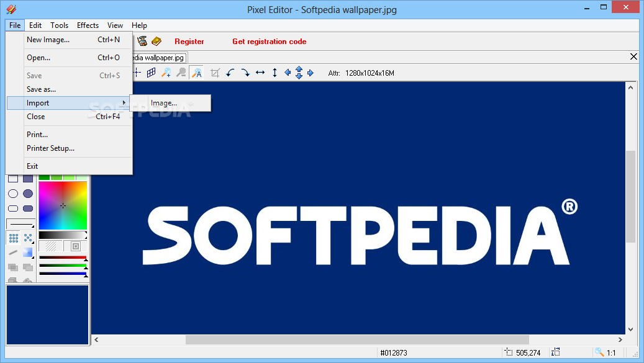Switch to Softpedia wallpaper.jpg document tab
Image resolution: width=644 pixels, height=363 pixels.
tap(160, 58)
